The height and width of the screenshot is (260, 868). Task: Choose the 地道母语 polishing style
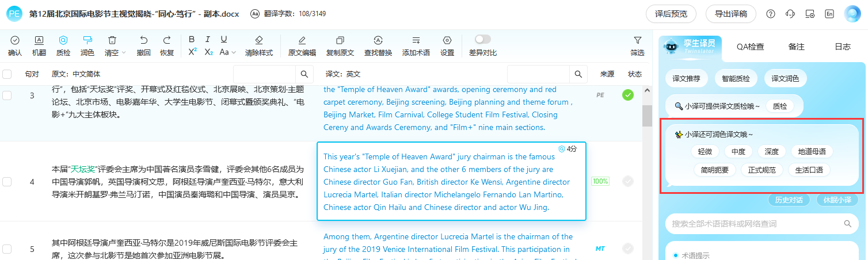[x=812, y=152]
